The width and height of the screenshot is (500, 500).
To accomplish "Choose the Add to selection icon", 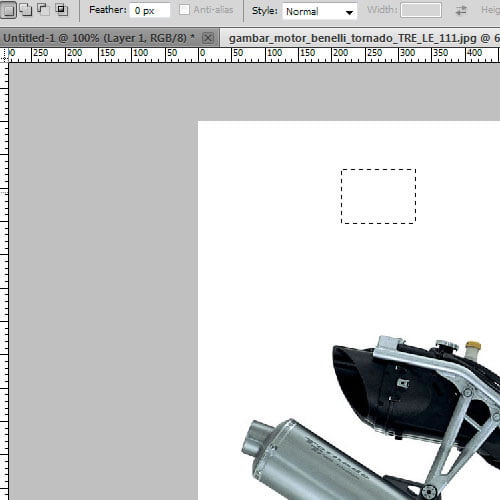I will [x=26, y=10].
